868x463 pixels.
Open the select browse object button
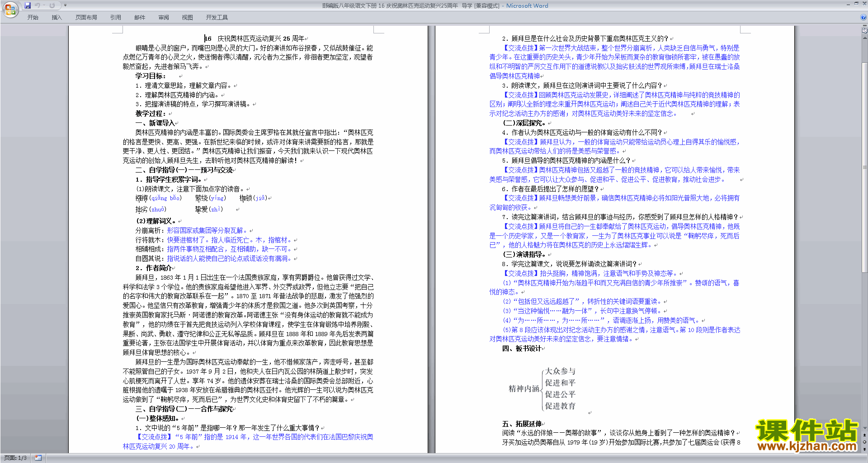[x=864, y=442]
